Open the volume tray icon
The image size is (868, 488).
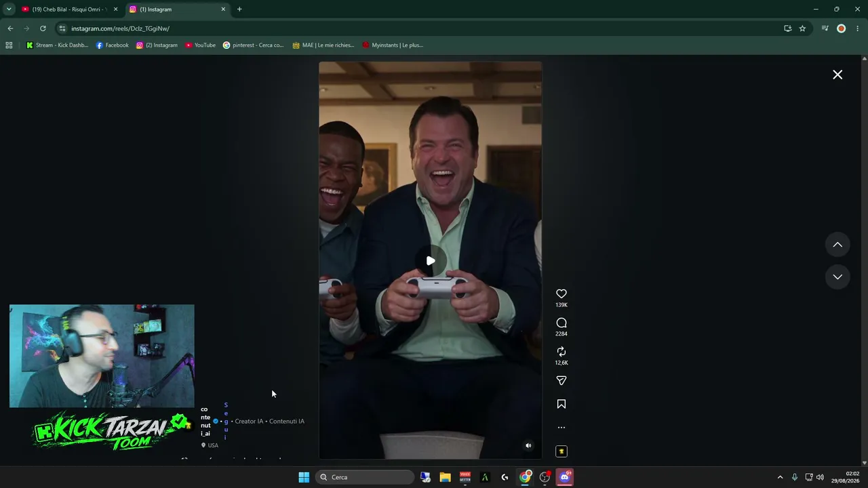click(820, 477)
